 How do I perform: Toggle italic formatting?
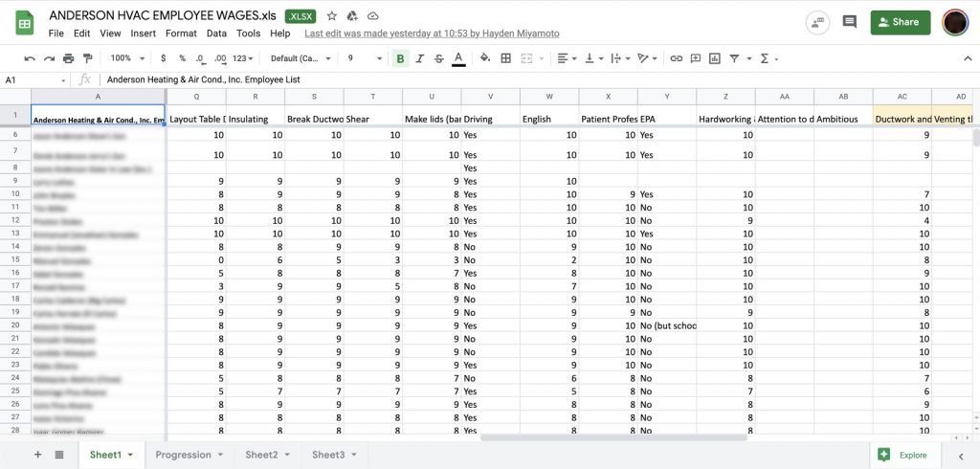pyautogui.click(x=419, y=58)
